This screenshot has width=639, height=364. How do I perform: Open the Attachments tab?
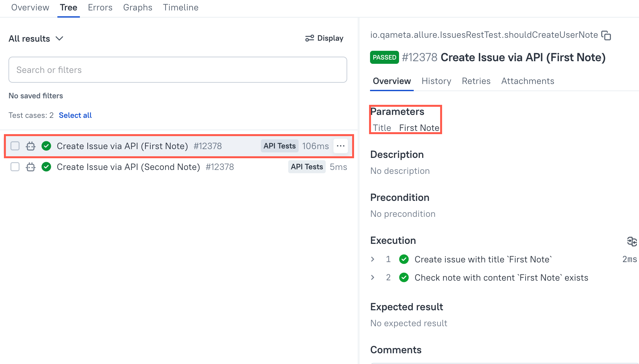coord(528,81)
